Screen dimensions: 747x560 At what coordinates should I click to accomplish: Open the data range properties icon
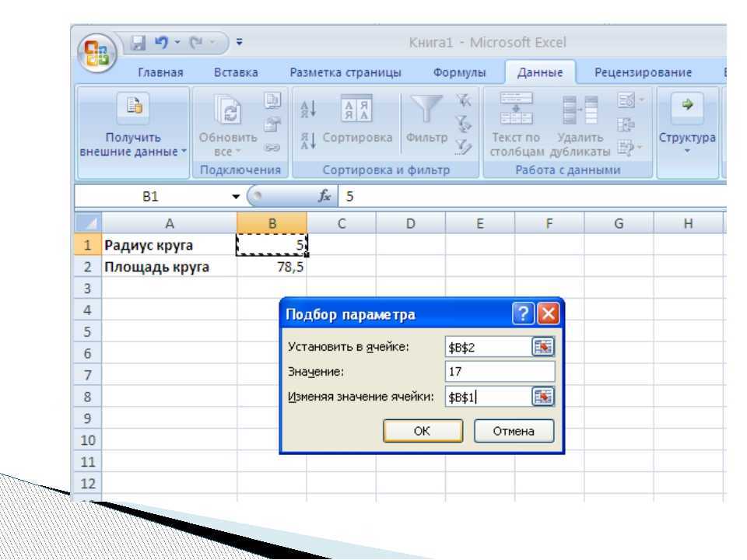(272, 124)
